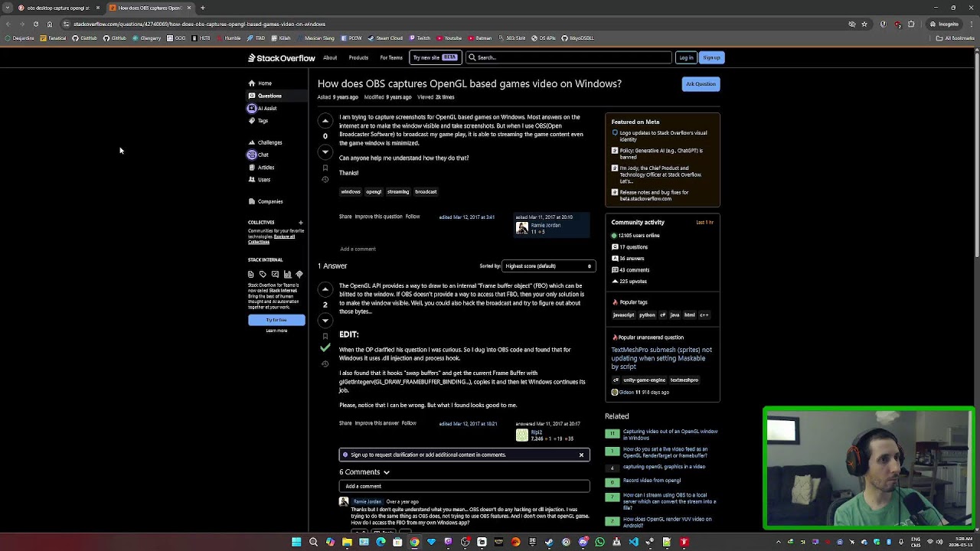
Task: Open the javascript popular tag
Action: coord(623,315)
